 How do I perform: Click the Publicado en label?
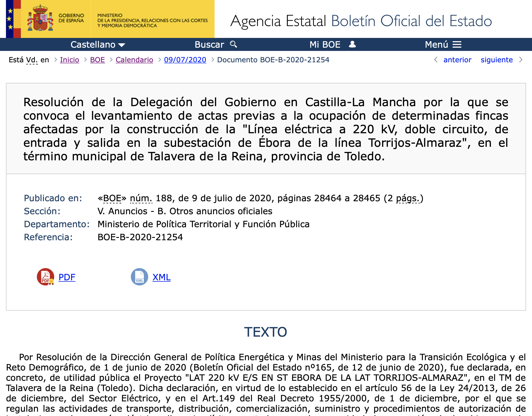pyautogui.click(x=53, y=198)
